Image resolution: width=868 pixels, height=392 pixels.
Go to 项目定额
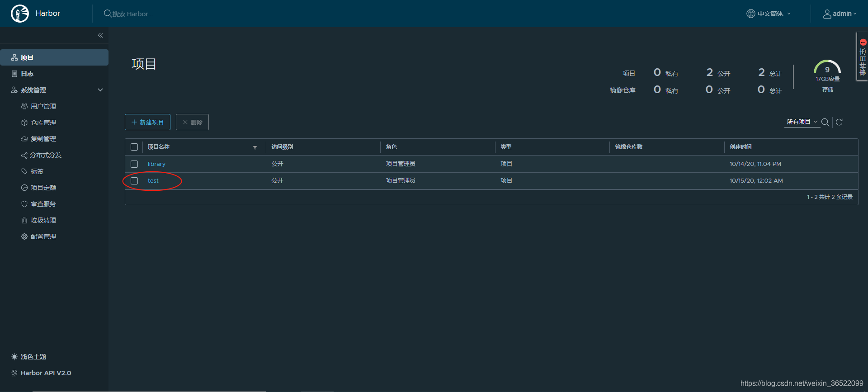pyautogui.click(x=43, y=188)
